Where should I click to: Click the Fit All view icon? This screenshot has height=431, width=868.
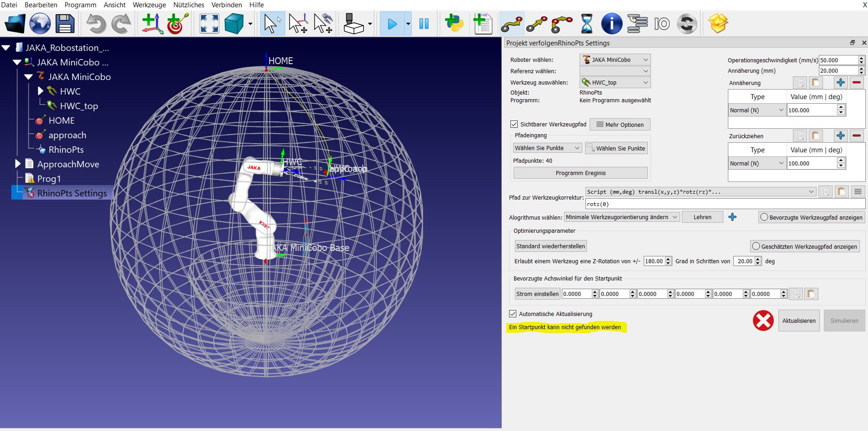click(x=209, y=24)
